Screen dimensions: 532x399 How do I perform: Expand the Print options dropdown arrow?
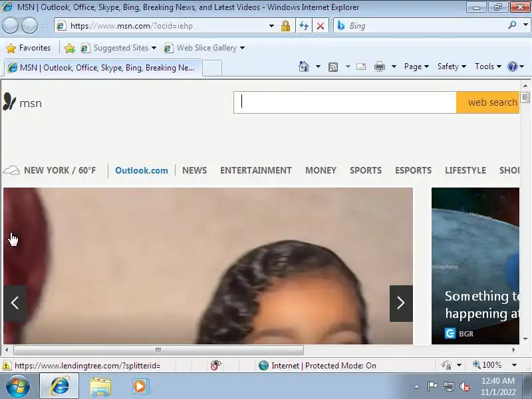pos(394,66)
